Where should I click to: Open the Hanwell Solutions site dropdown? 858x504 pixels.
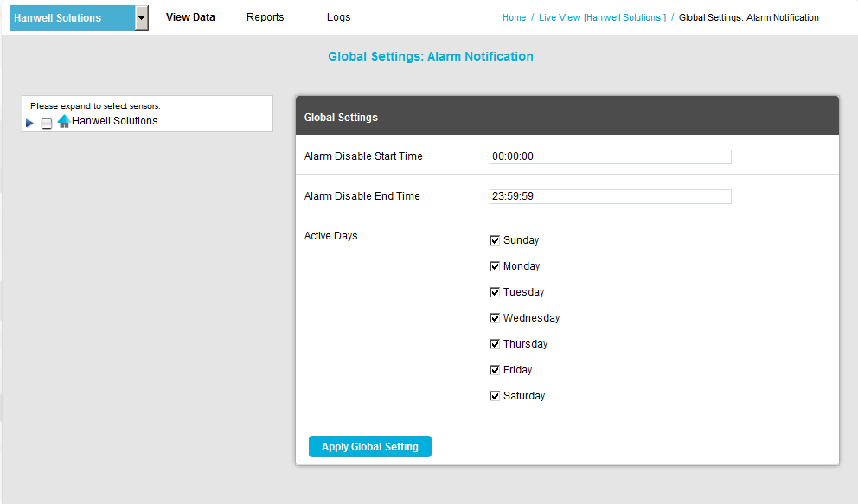point(142,18)
